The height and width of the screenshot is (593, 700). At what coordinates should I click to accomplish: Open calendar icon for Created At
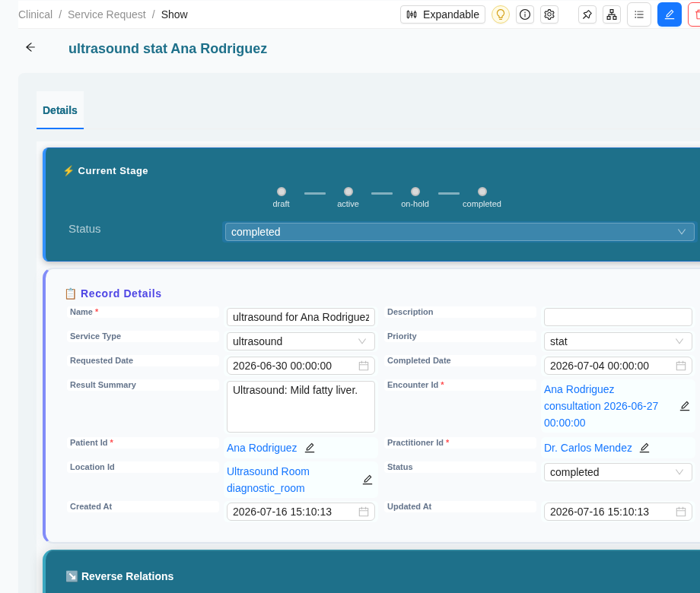coord(364,512)
